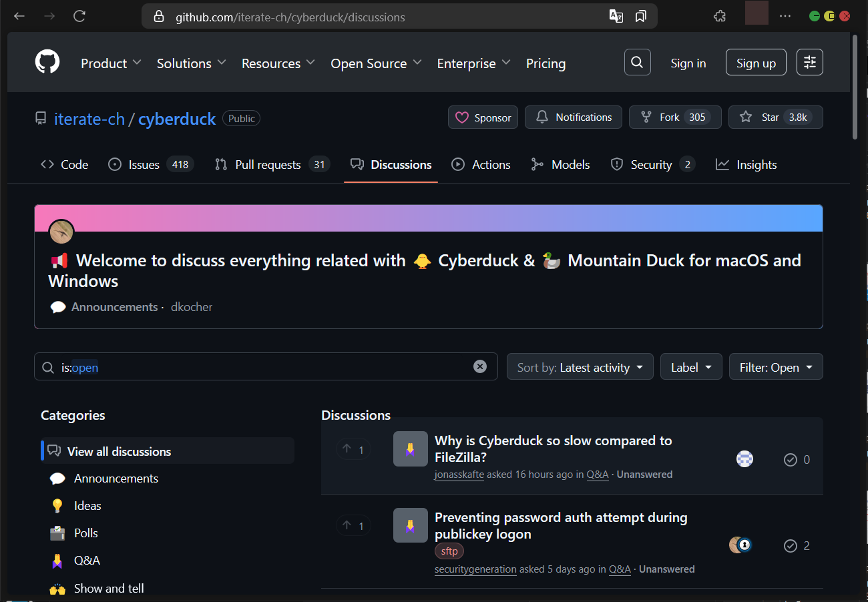Go back with browser back arrow

19,16
